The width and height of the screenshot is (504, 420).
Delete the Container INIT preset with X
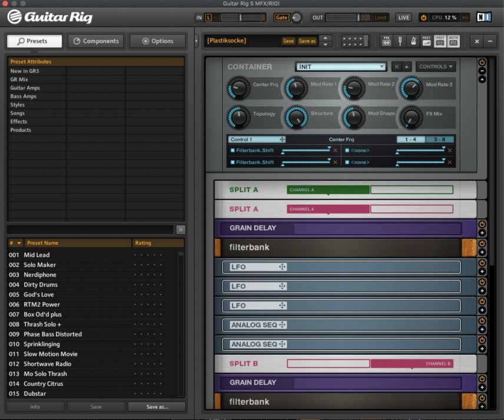coord(397,67)
